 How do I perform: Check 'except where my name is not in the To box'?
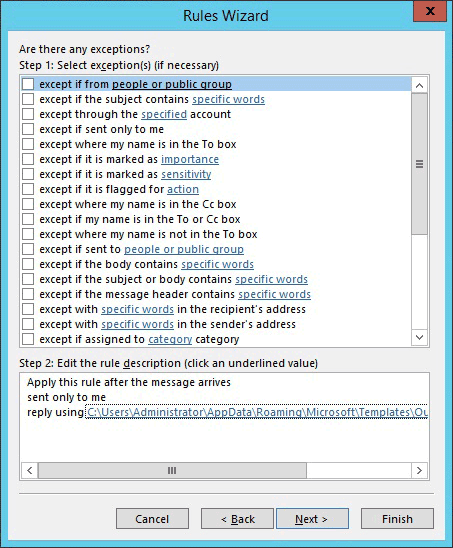[x=28, y=234]
